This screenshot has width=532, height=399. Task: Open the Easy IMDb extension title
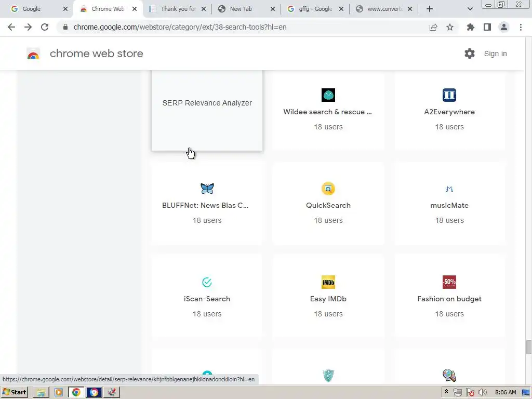pyautogui.click(x=328, y=299)
